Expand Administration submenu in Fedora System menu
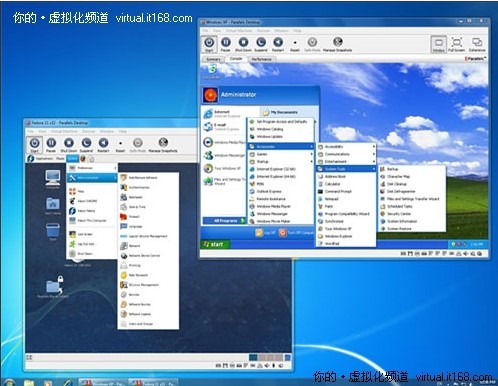 [92, 178]
